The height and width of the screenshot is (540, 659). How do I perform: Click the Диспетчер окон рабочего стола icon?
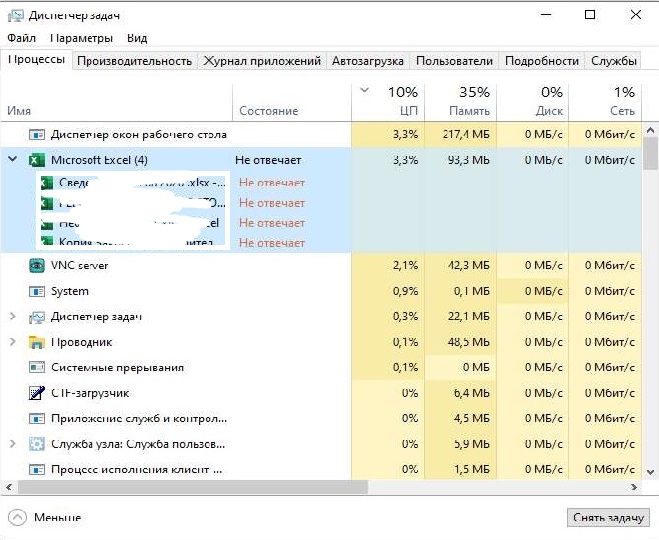(37, 135)
